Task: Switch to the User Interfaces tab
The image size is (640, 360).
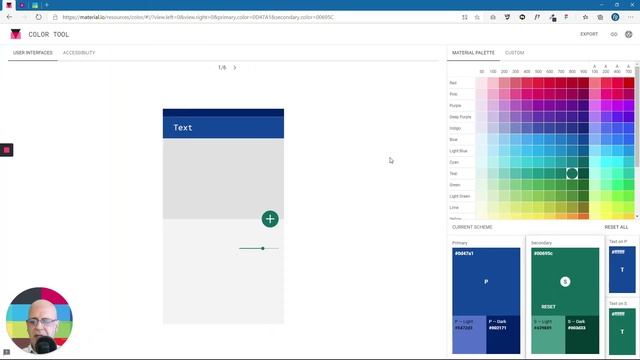Action: pyautogui.click(x=33, y=53)
